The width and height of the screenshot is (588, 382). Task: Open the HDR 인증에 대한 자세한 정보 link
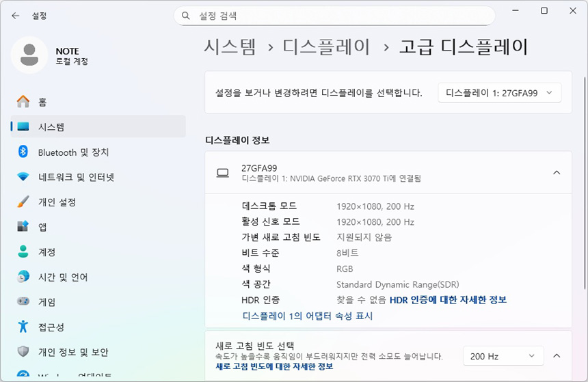tap(448, 300)
